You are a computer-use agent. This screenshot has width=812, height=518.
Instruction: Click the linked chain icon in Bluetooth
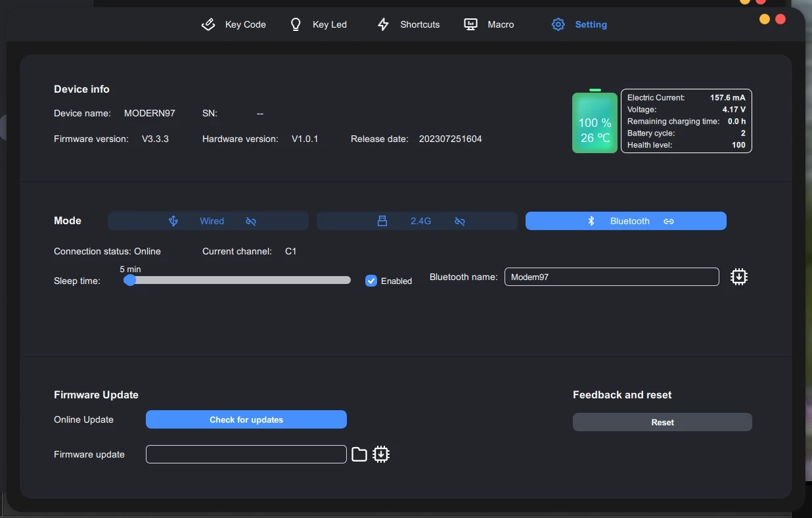pyautogui.click(x=669, y=222)
